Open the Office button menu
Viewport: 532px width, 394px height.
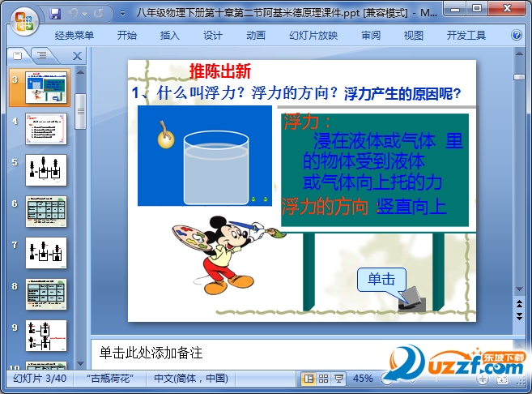23,21
